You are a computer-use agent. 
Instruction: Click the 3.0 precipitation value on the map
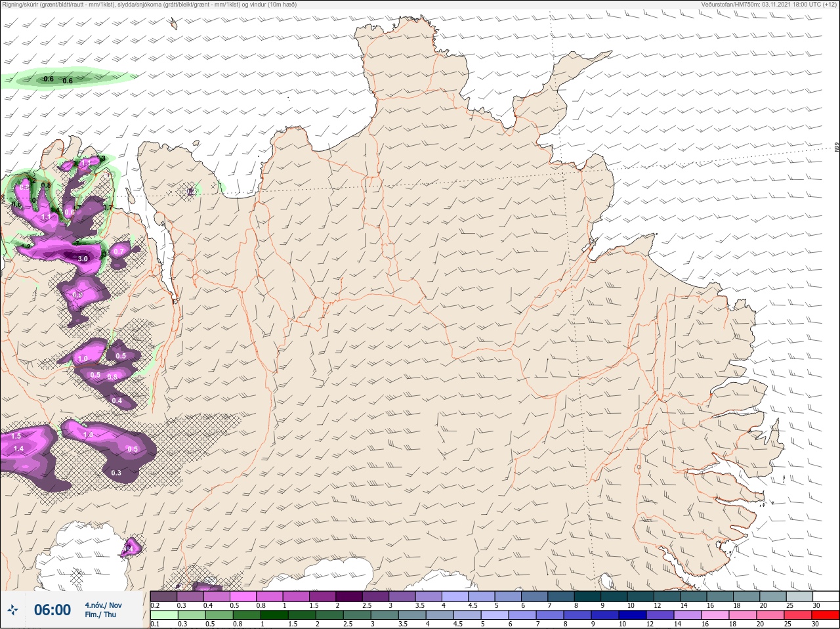click(83, 259)
